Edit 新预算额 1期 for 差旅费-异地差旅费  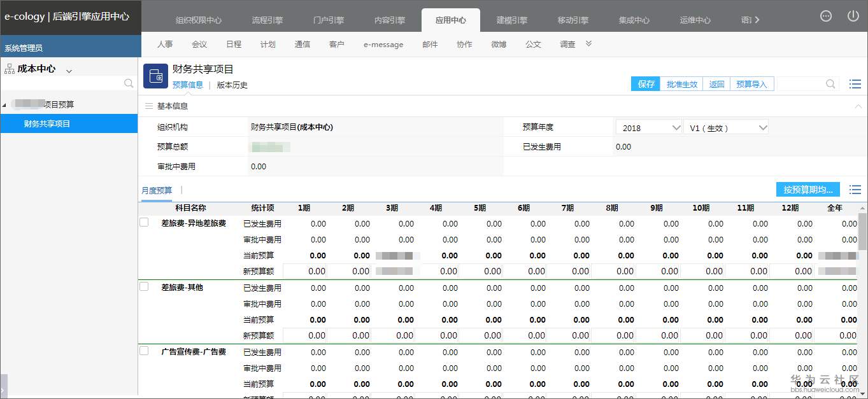pos(304,271)
